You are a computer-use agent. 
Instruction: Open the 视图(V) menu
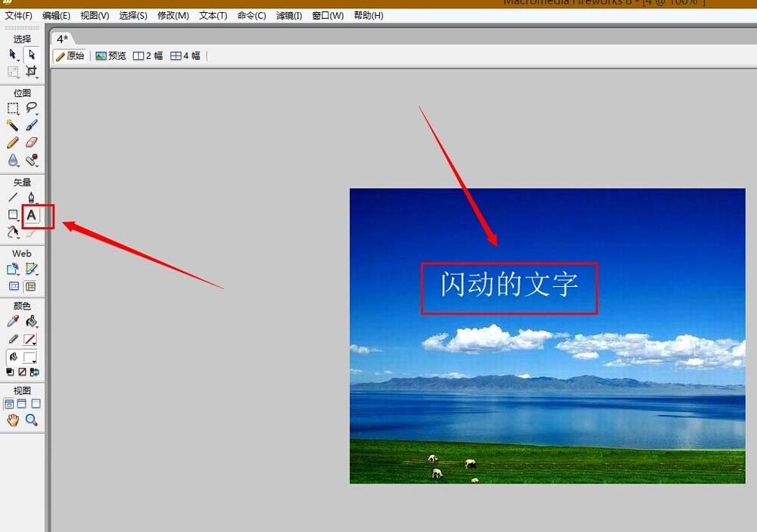tap(95, 15)
